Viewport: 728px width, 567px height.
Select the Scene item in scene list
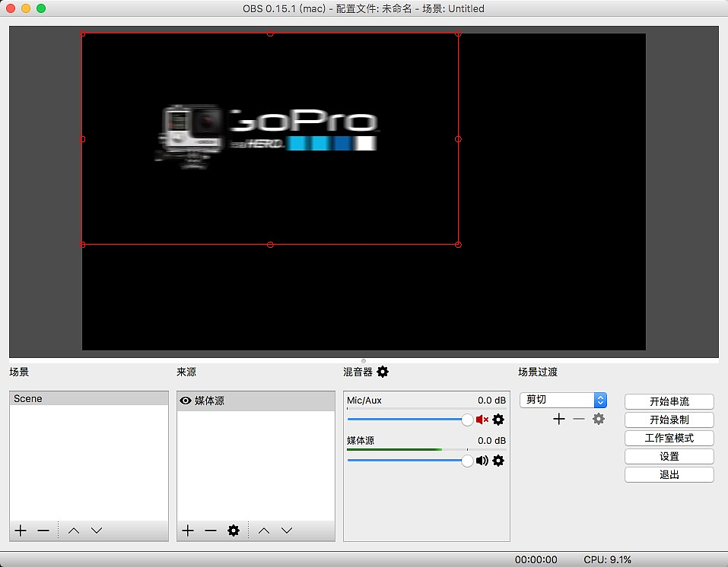click(x=88, y=399)
